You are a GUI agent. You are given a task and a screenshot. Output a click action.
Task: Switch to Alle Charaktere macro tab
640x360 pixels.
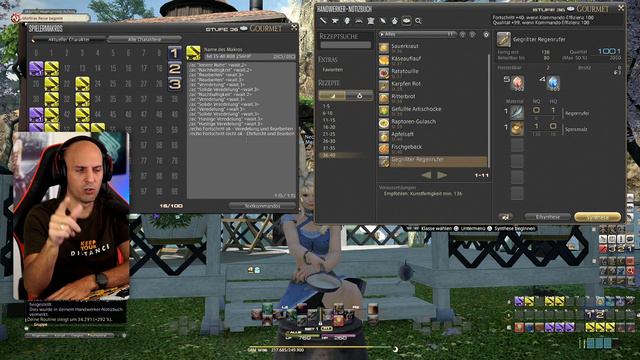[144, 40]
